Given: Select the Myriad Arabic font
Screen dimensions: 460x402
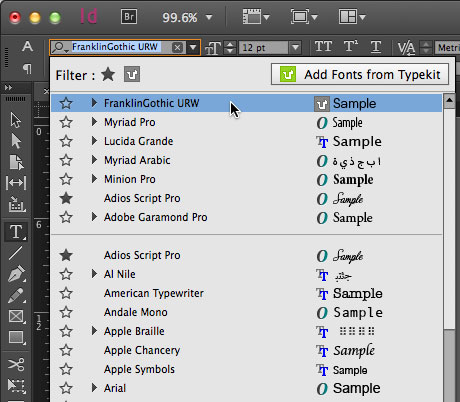Looking at the screenshot, I should tap(137, 160).
